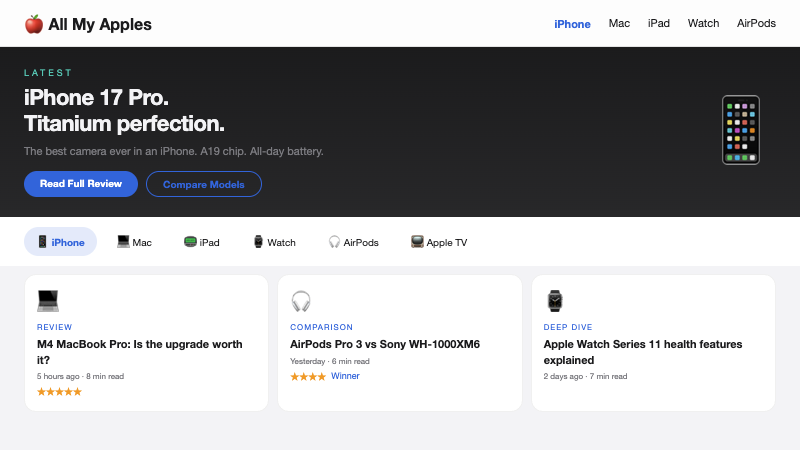This screenshot has width=800, height=450.
Task: Go to Watch in the top navigation
Action: pyautogui.click(x=703, y=24)
